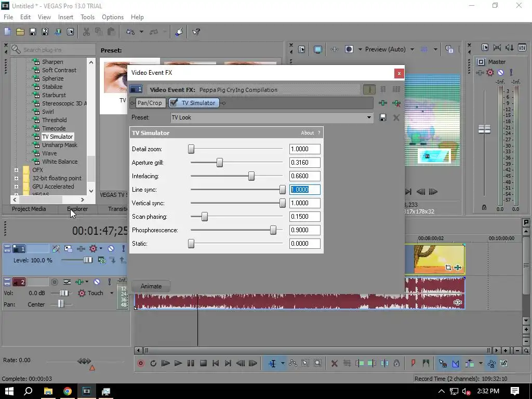Click the Phosphorescence slider handle
The height and width of the screenshot is (399, 532).
[273, 230]
